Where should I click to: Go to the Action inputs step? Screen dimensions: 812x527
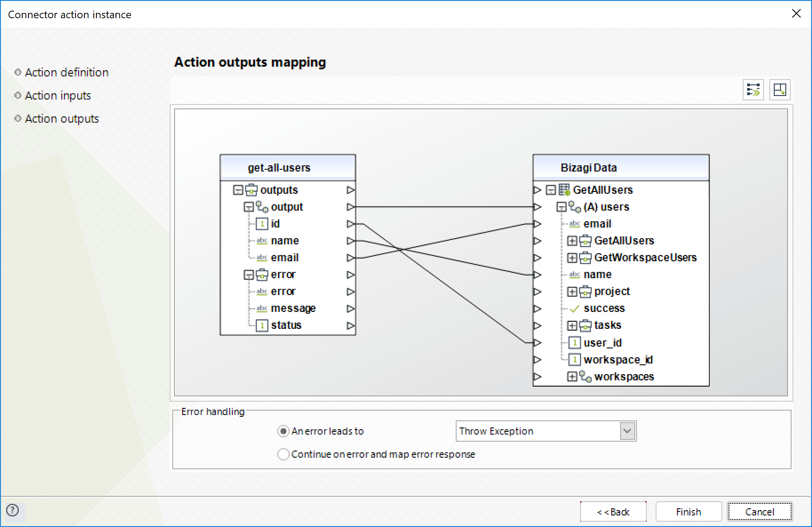pyautogui.click(x=58, y=96)
